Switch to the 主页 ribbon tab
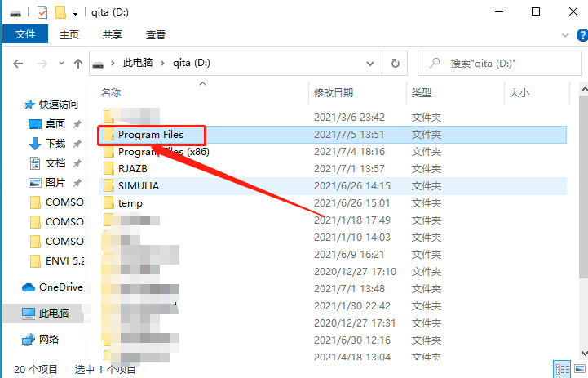Screen dimensions: 588x378 point(69,34)
